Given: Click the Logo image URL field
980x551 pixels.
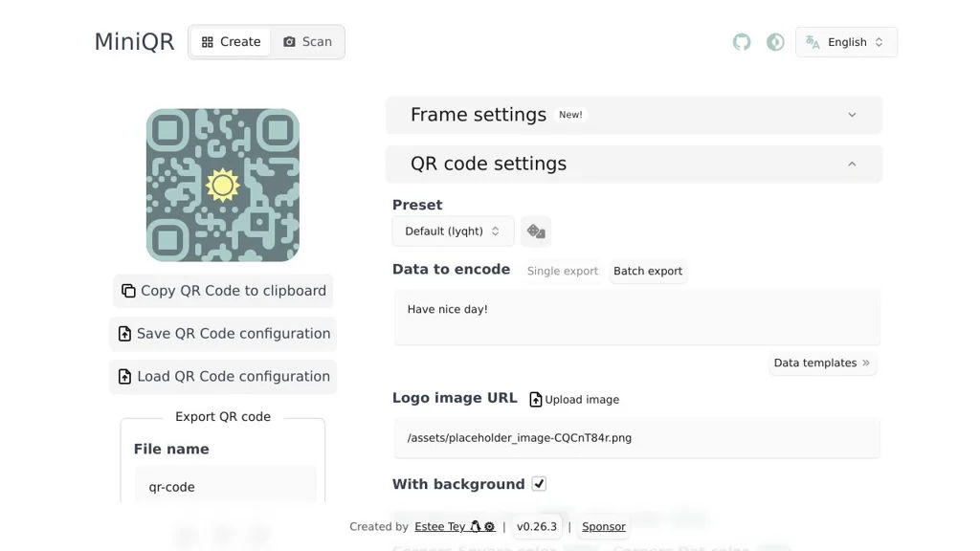Looking at the screenshot, I should [x=636, y=438].
